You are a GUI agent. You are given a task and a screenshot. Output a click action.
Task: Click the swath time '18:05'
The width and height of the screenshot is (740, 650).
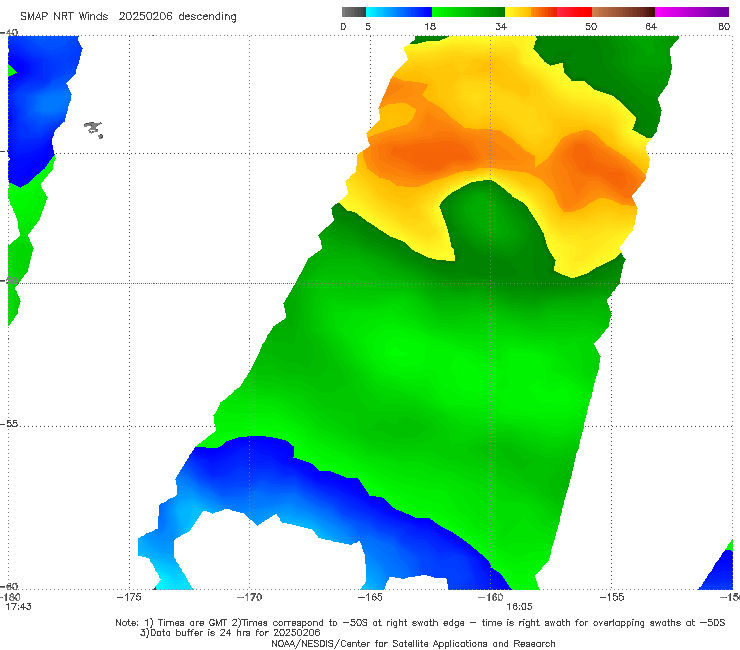coord(519,607)
